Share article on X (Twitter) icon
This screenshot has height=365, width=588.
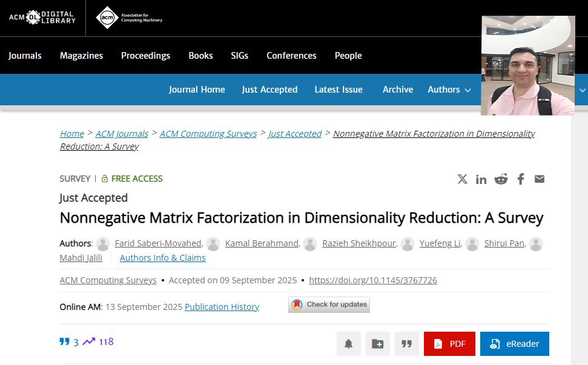click(x=463, y=179)
